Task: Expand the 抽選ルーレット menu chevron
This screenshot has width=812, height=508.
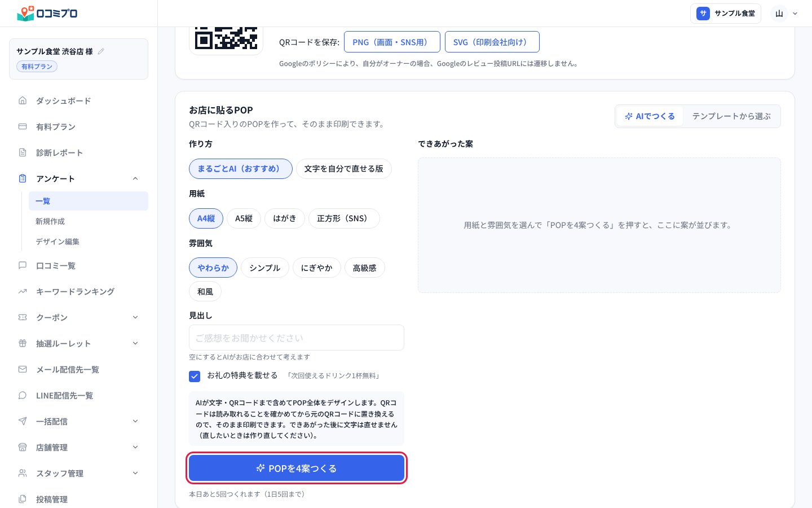Action: [135, 343]
